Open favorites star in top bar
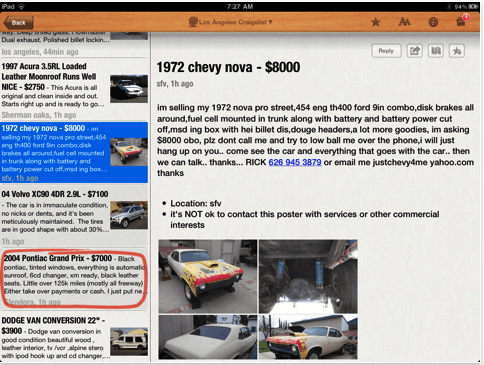484x365 pixels. click(x=376, y=22)
